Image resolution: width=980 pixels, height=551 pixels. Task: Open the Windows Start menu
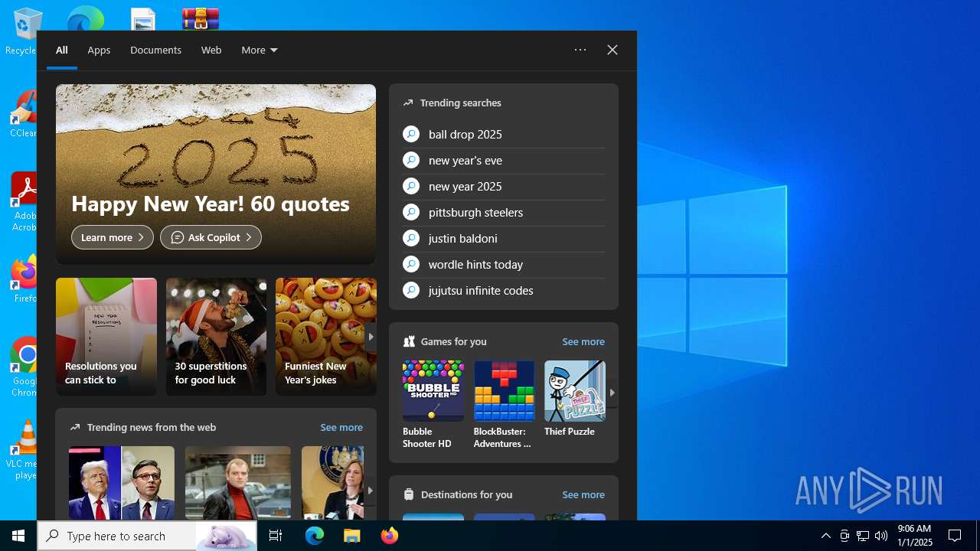18,536
